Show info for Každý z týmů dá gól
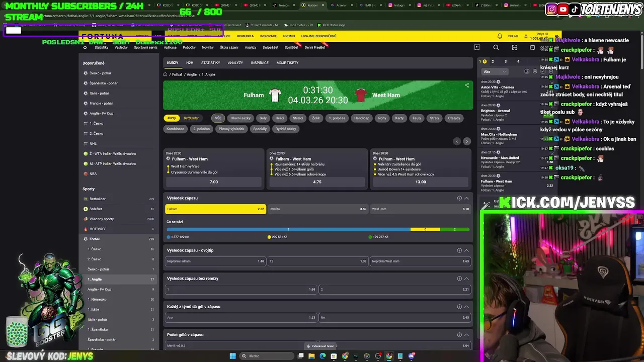This screenshot has height=362, width=644. 459,307
